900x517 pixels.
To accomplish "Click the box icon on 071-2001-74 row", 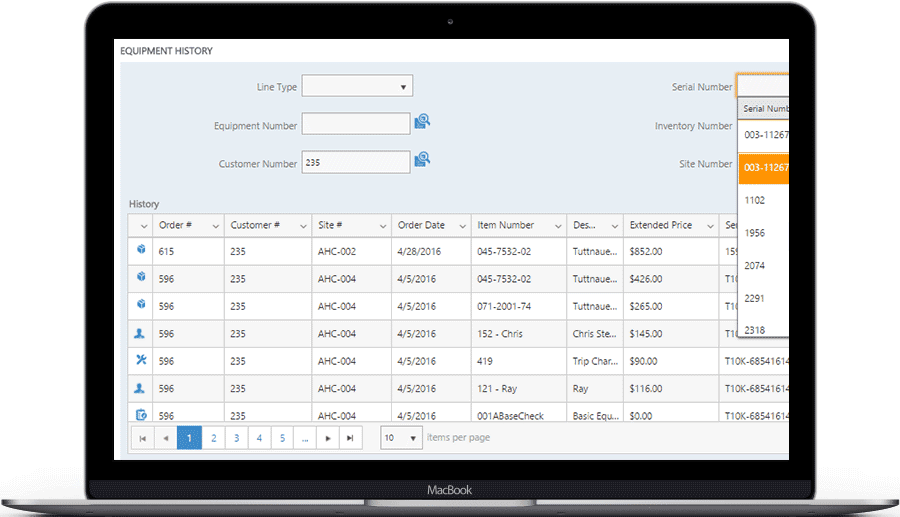I will 141,304.
